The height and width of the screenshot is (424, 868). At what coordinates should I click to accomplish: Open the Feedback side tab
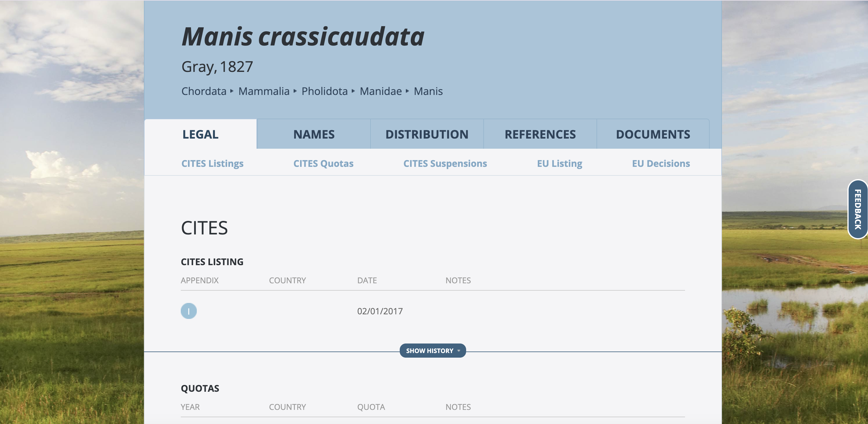point(858,209)
